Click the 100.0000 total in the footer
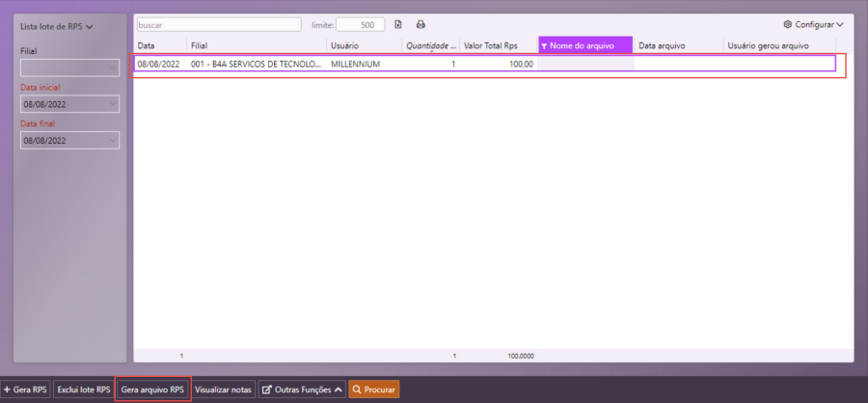This screenshot has height=403, width=868. click(x=521, y=356)
